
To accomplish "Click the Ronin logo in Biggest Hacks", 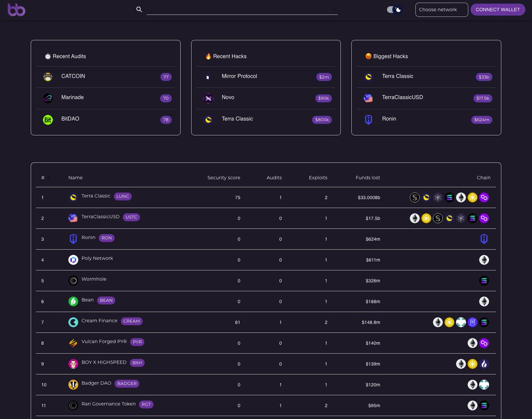I will [369, 120].
